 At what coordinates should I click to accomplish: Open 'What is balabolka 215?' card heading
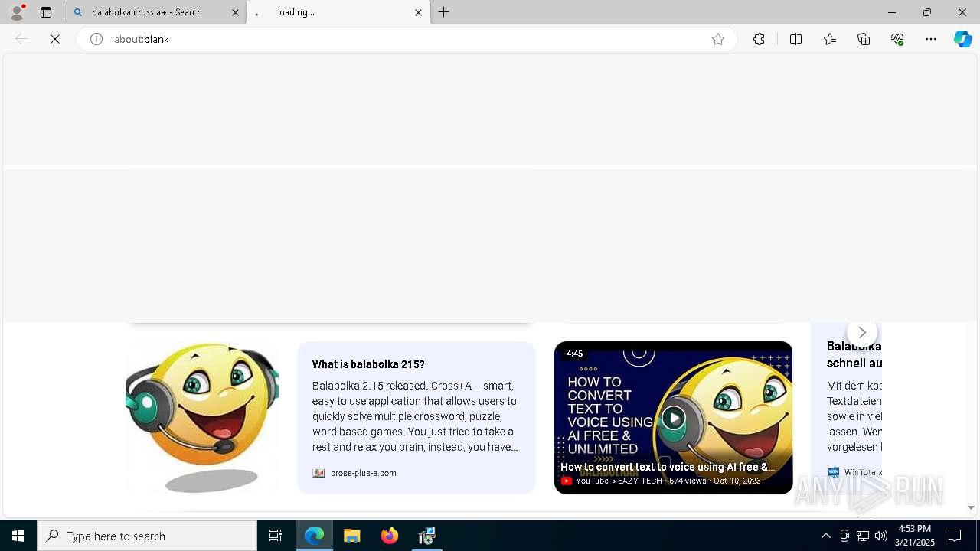click(x=368, y=364)
